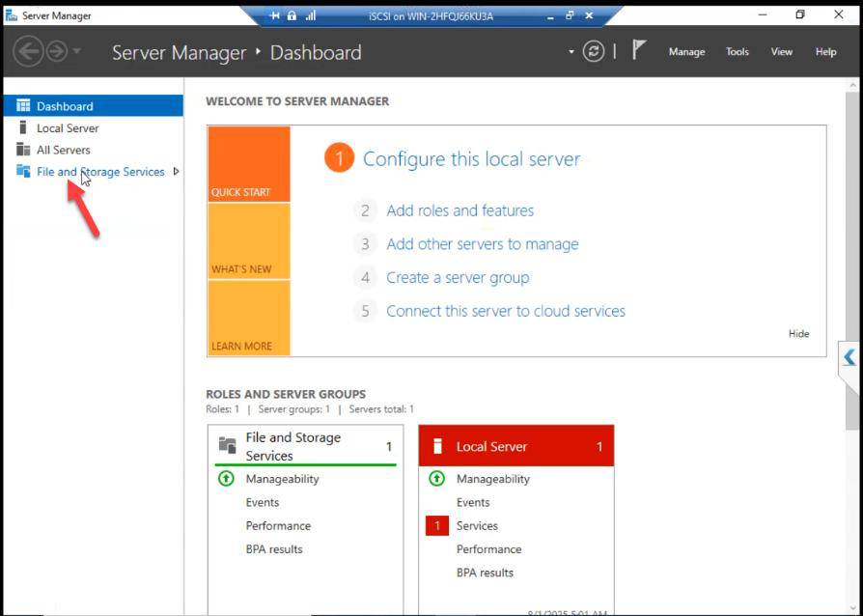Open the navigation history dropdown arrow

point(77,51)
